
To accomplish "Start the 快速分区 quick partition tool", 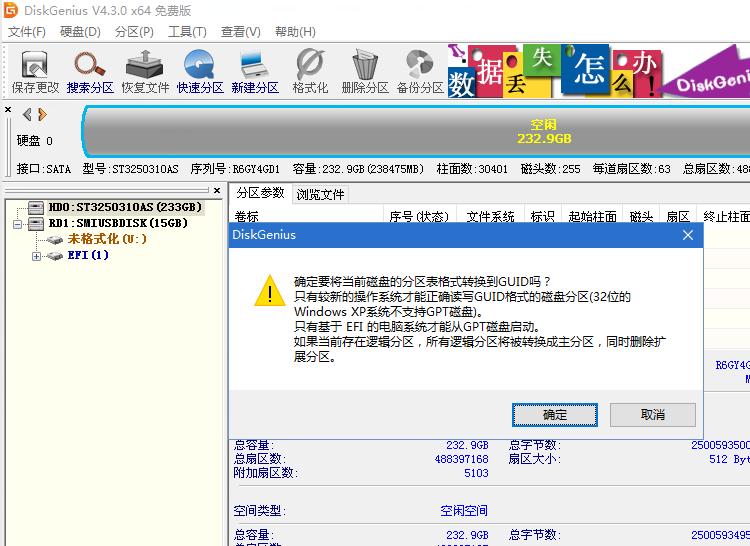I will (x=200, y=72).
